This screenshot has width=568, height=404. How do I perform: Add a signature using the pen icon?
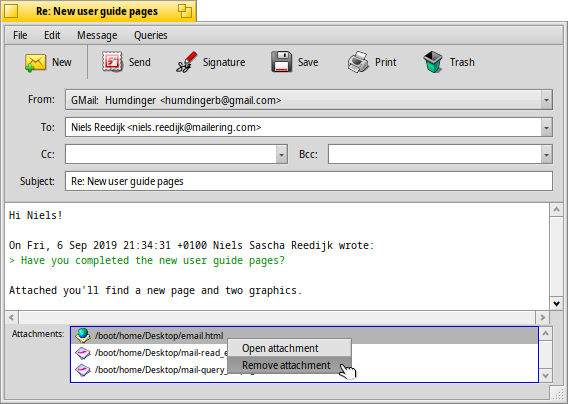point(187,62)
